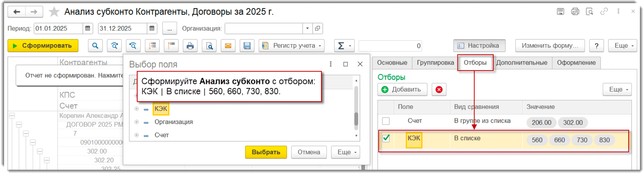Open the search magnifier toolbar icon

coord(95,45)
